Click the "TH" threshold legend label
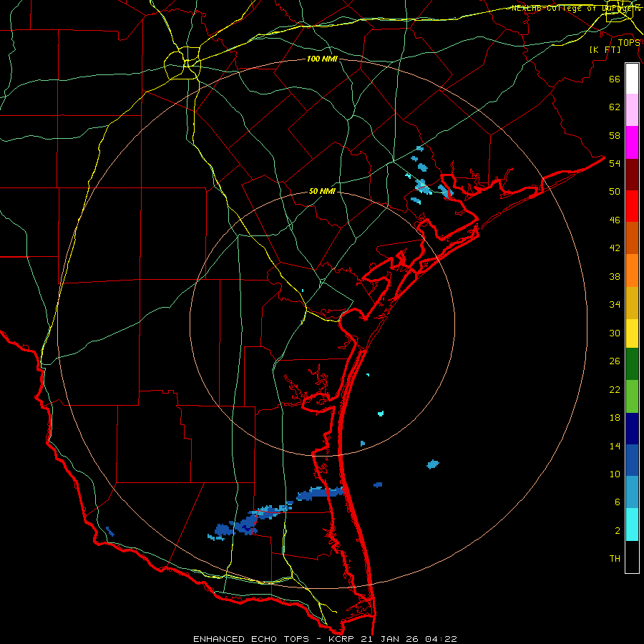The image size is (644, 644). (615, 559)
